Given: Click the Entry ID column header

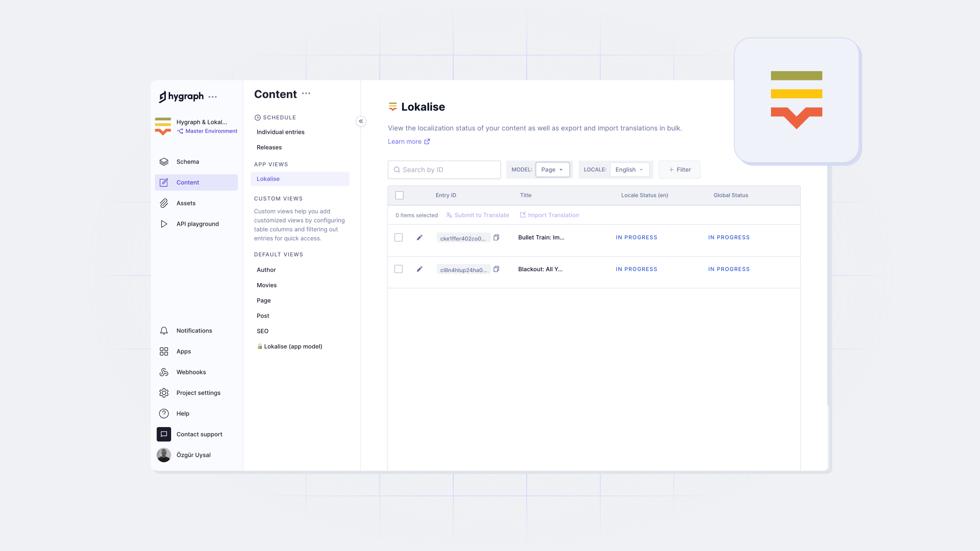Looking at the screenshot, I should coord(446,195).
